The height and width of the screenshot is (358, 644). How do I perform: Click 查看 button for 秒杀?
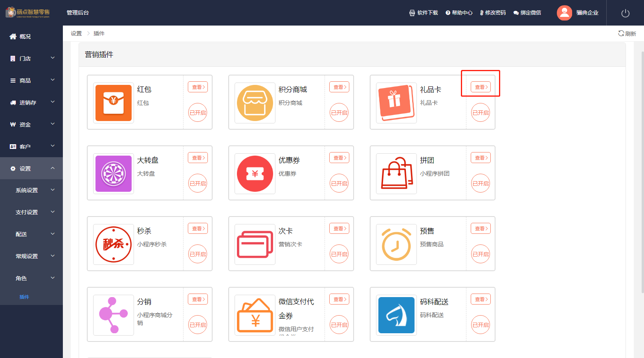198,229
